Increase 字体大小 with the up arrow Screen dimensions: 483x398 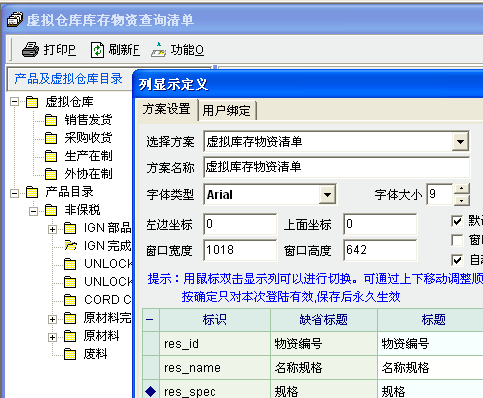[x=462, y=188]
